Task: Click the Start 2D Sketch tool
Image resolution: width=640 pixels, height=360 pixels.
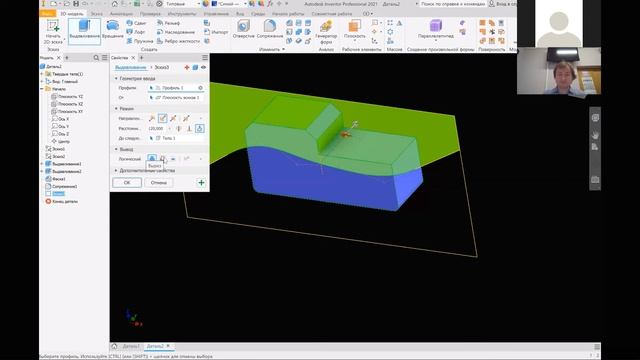Action: tap(53, 32)
